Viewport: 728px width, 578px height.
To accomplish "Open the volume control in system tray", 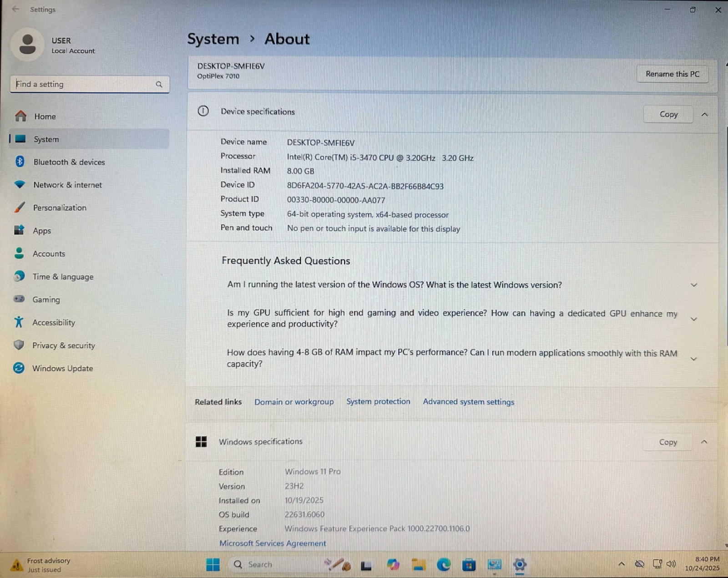I will pos(671,564).
